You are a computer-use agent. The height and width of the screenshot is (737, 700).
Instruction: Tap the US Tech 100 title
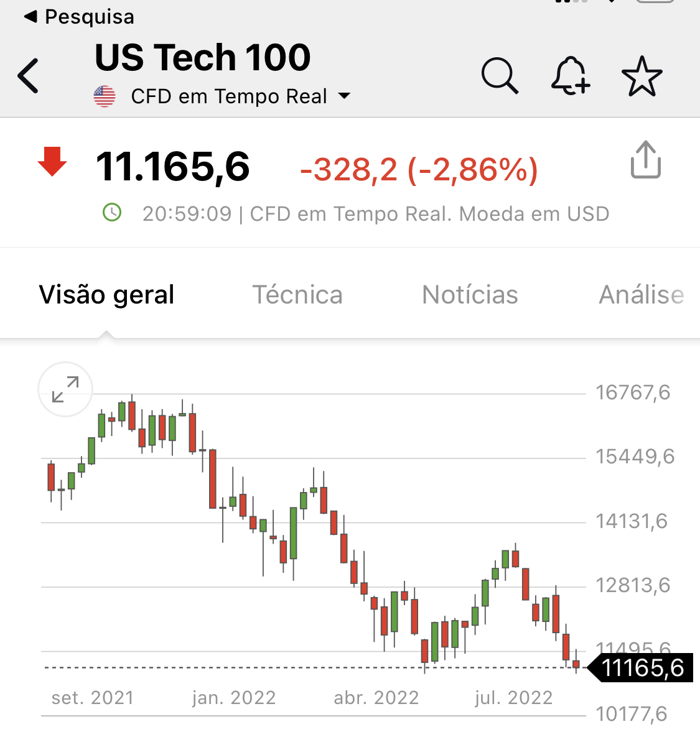203,57
